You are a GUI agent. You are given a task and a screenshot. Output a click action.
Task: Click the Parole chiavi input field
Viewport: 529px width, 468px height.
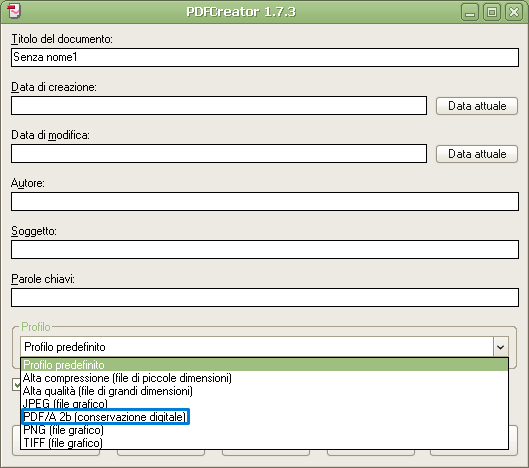[265, 297]
